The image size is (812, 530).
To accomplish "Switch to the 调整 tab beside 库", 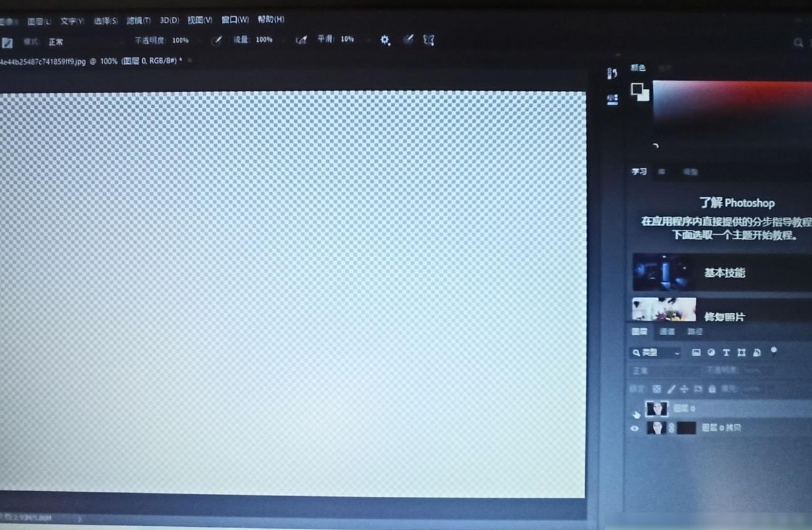I will tap(689, 172).
